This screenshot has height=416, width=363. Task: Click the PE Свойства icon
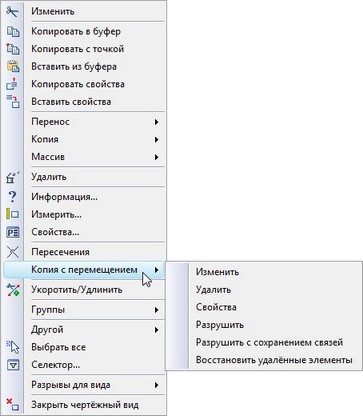click(13, 232)
